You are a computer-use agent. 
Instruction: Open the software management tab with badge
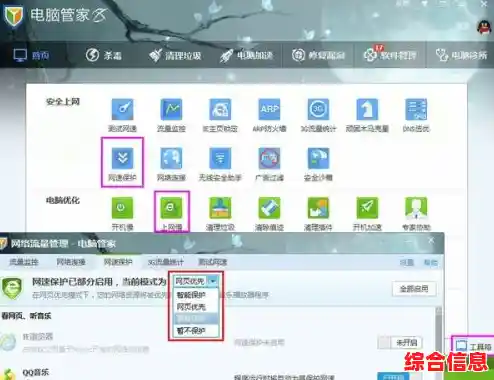click(390, 55)
